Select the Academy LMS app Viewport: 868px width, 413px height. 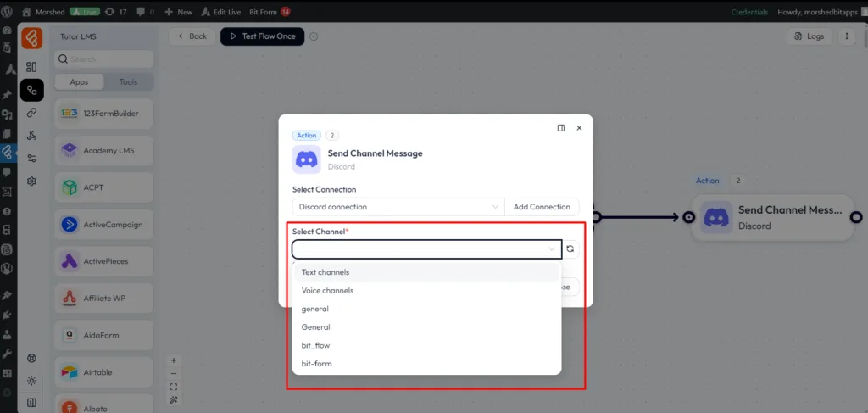pyautogui.click(x=104, y=150)
